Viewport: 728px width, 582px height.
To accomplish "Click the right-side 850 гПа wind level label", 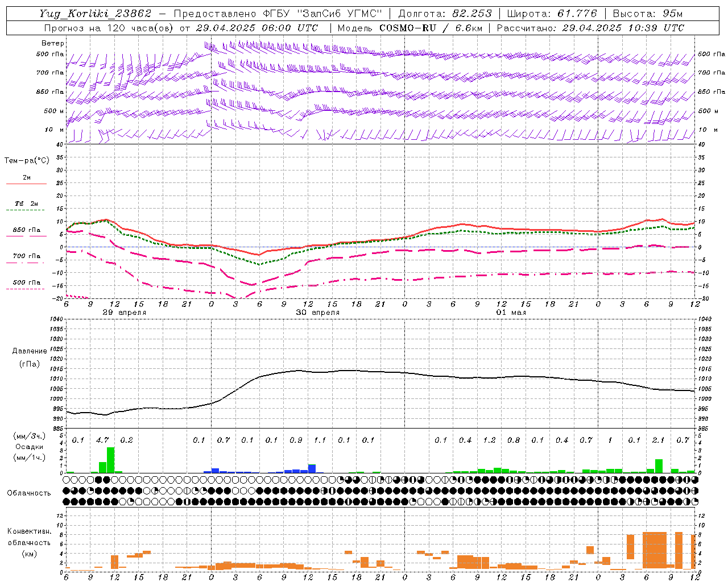I will (712, 92).
